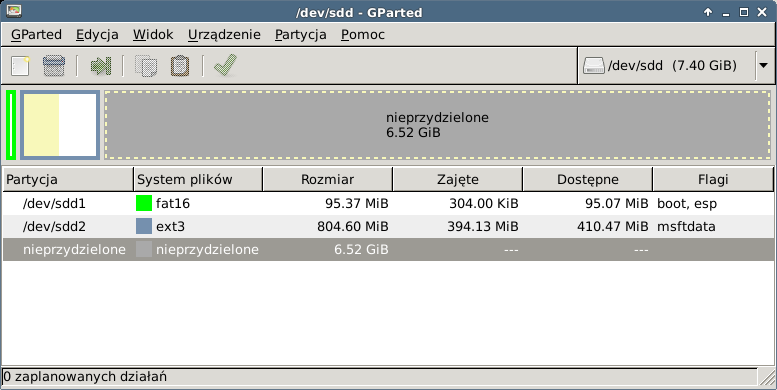Click the 95.07 MiB available cell

[616, 203]
